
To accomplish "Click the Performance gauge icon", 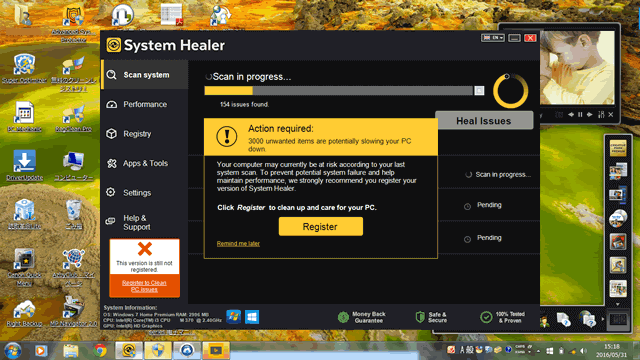I will coord(111,104).
